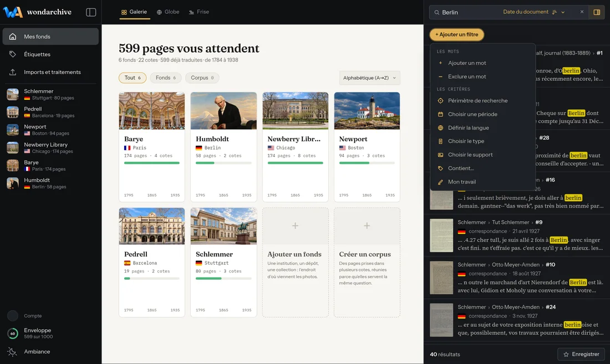The width and height of the screenshot is (610, 364).
Task: Open search result Tut Schlemmer #9 thumbnail
Action: click(x=441, y=235)
